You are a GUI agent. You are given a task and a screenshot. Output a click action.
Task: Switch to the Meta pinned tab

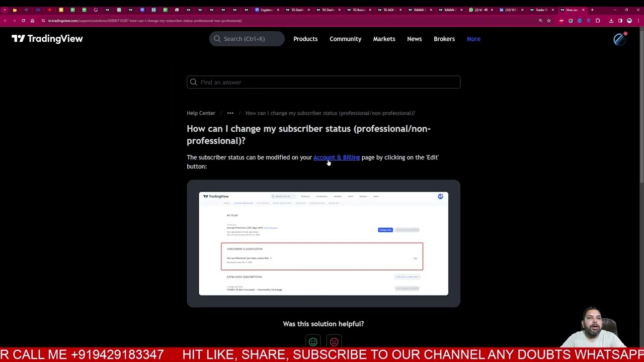click(x=38, y=10)
